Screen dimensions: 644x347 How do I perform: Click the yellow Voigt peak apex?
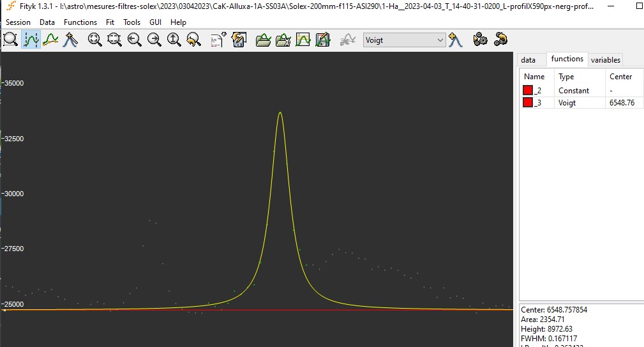(x=280, y=112)
